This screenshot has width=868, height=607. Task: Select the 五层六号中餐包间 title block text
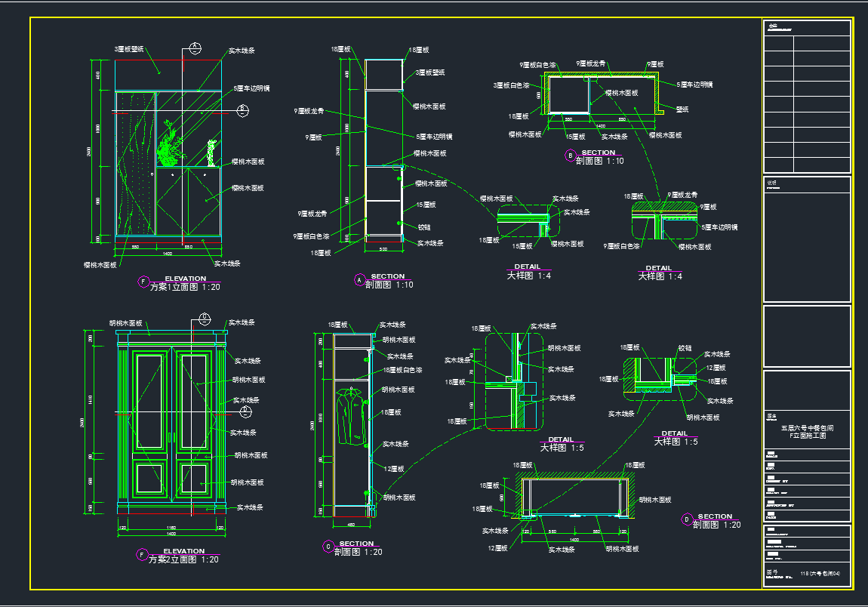[x=807, y=428]
